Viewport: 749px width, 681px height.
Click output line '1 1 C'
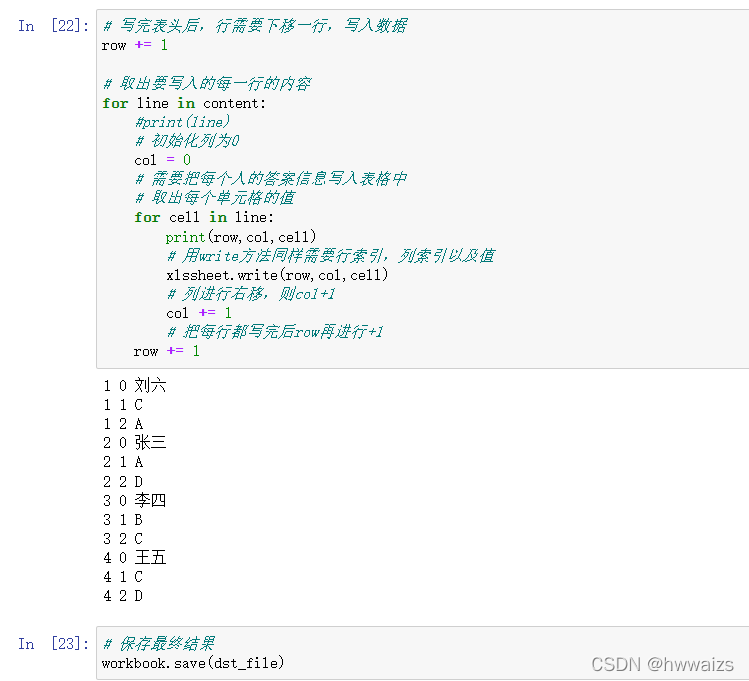123,405
